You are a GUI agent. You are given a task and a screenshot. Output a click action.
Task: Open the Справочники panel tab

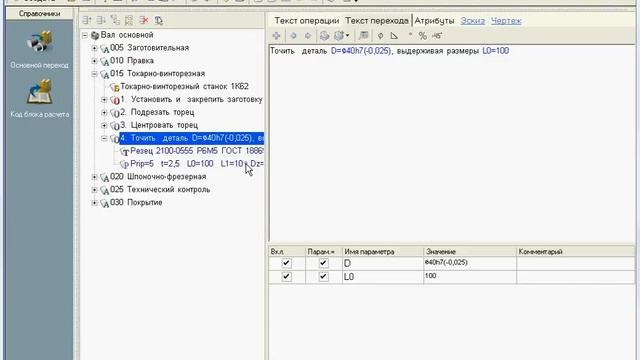pyautogui.click(x=40, y=13)
